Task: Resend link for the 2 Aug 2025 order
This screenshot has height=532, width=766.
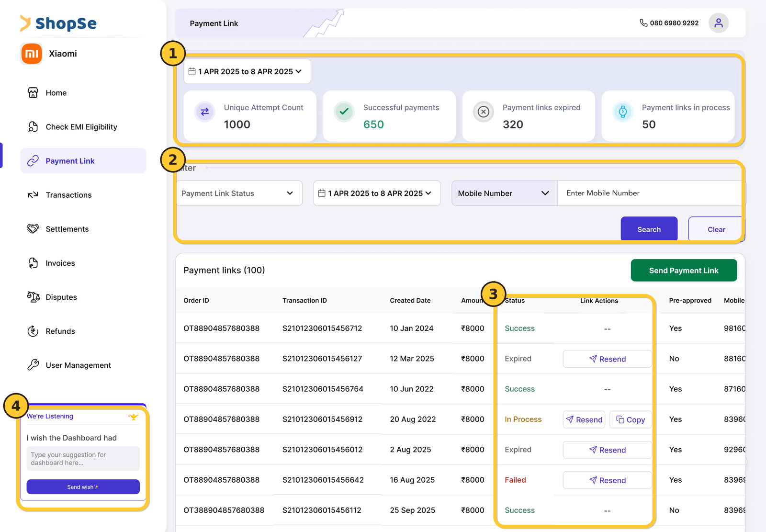Action: (607, 450)
